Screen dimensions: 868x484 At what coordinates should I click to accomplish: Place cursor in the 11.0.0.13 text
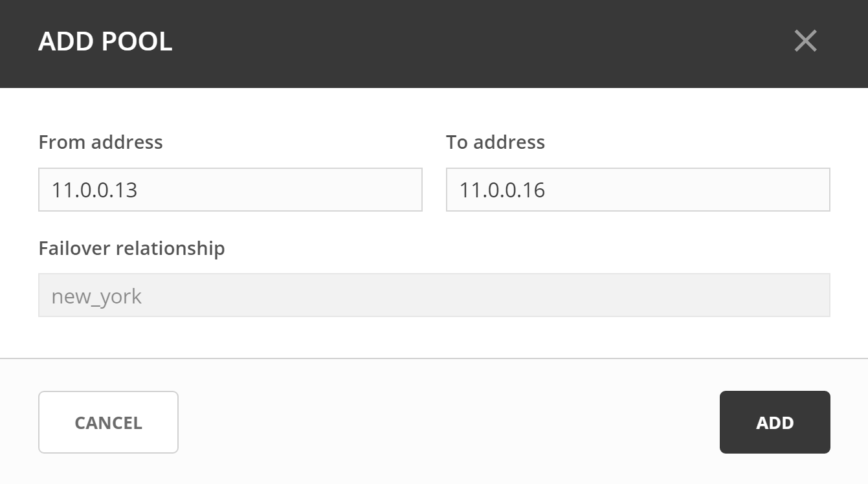coord(95,190)
